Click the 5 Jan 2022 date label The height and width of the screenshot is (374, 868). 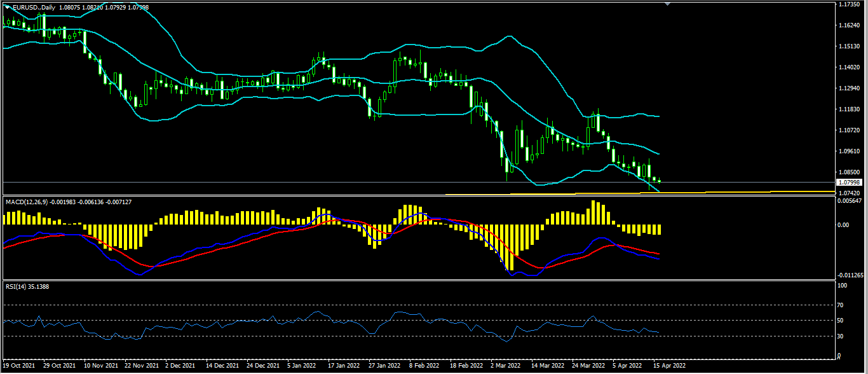[x=302, y=366]
